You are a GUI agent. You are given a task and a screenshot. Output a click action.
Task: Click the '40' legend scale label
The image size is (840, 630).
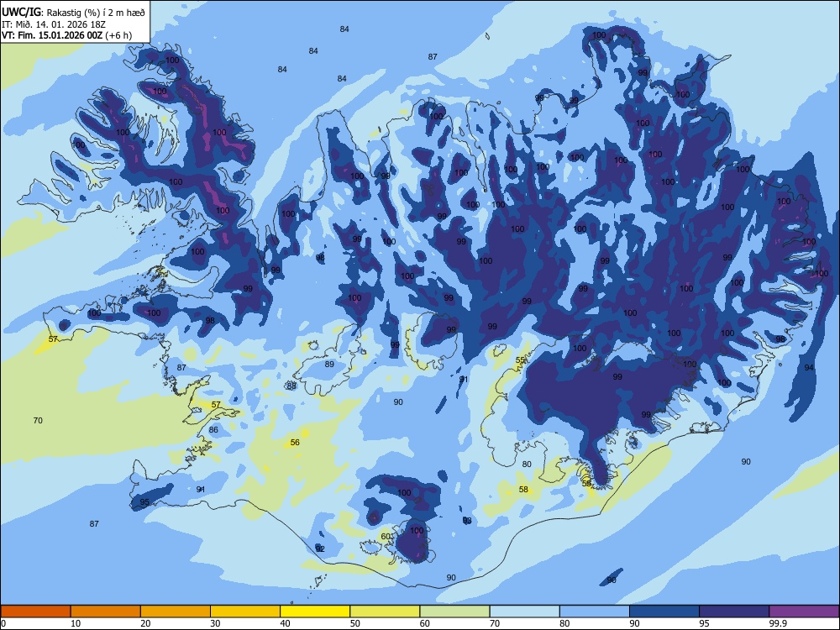(285, 623)
